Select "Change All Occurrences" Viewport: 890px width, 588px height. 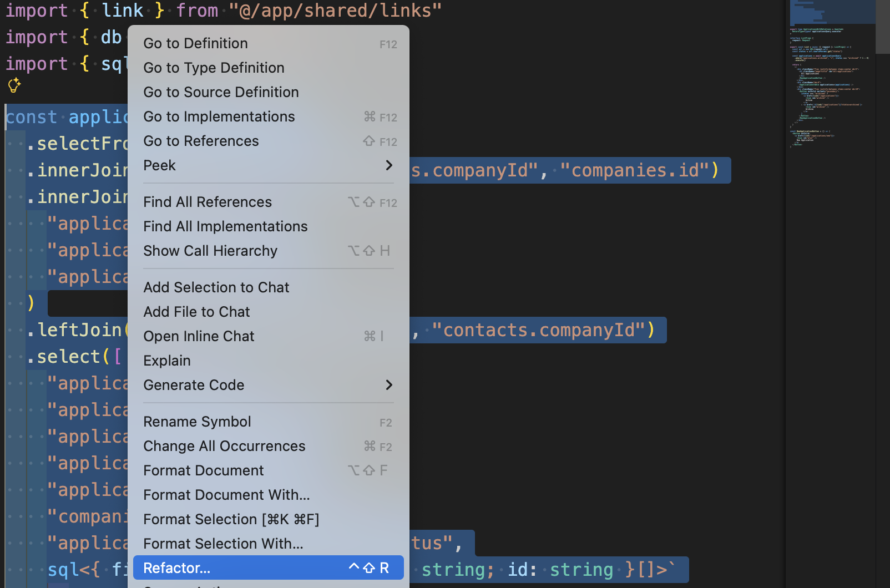coord(224,446)
